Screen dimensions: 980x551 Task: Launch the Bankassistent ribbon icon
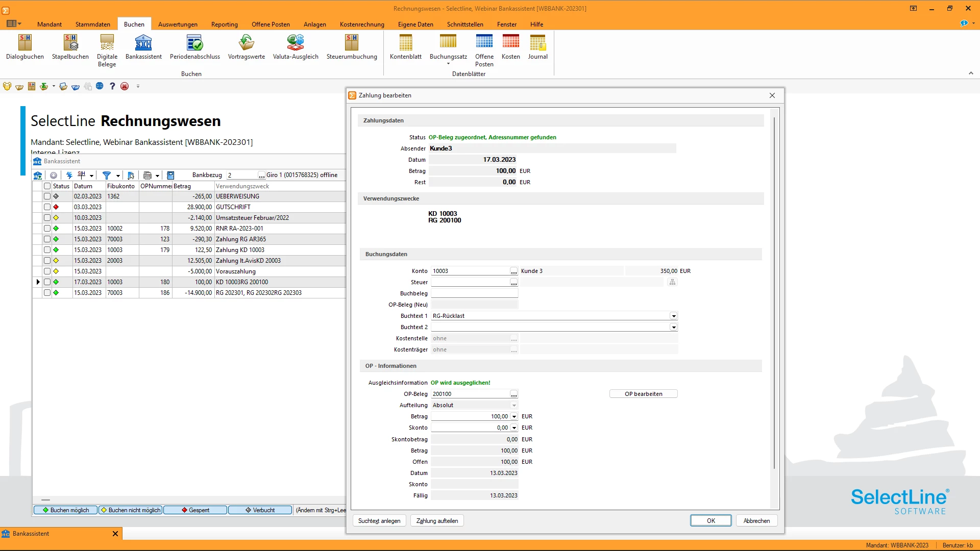143,47
